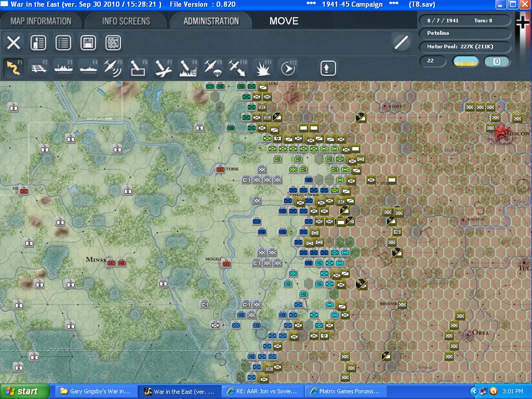Expand hidden tray icons arrow
Image resolution: width=532 pixels, height=399 pixels.
(x=474, y=391)
